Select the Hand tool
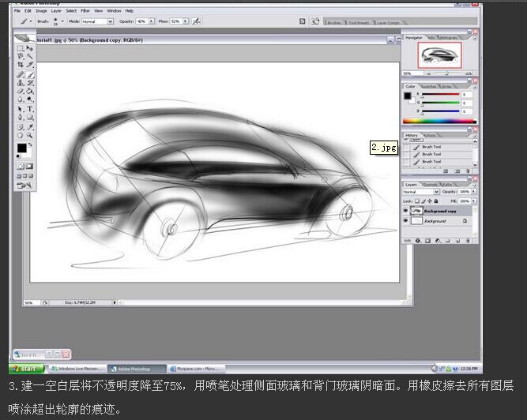The width and height of the screenshot is (527, 420). [21, 135]
